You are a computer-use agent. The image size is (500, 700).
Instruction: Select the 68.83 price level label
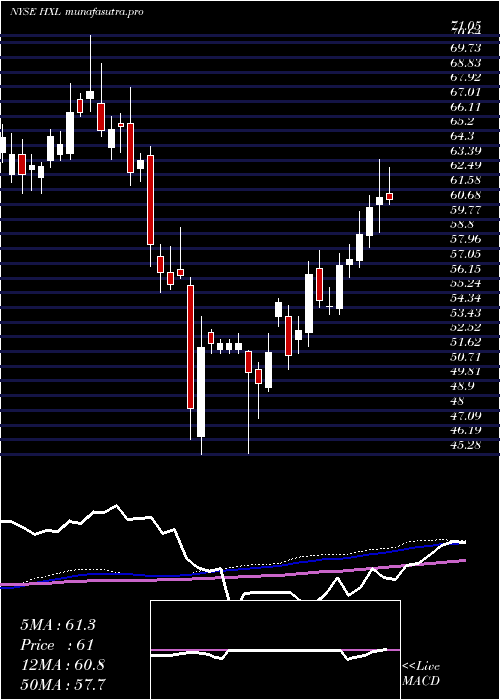click(466, 62)
